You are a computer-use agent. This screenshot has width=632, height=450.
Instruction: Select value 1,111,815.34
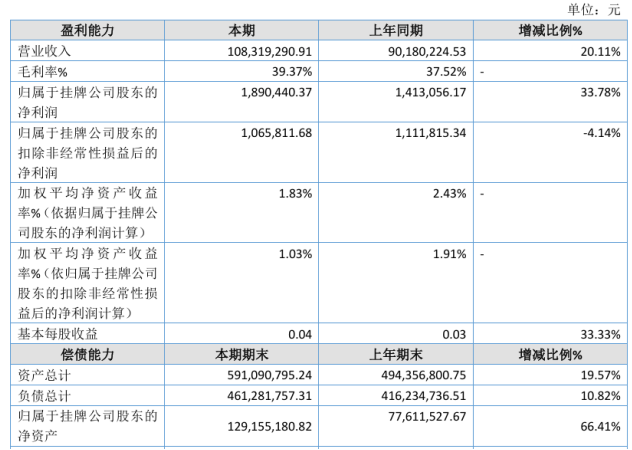[x=430, y=133]
